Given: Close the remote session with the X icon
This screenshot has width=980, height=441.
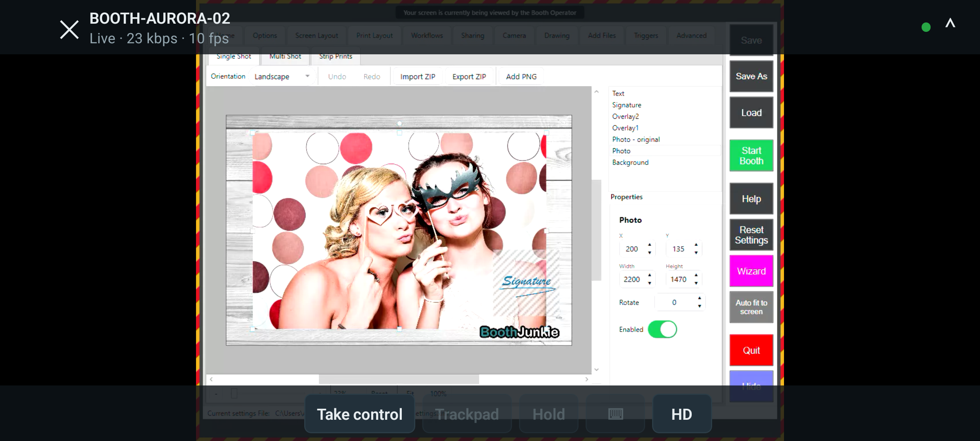Looking at the screenshot, I should (x=69, y=30).
